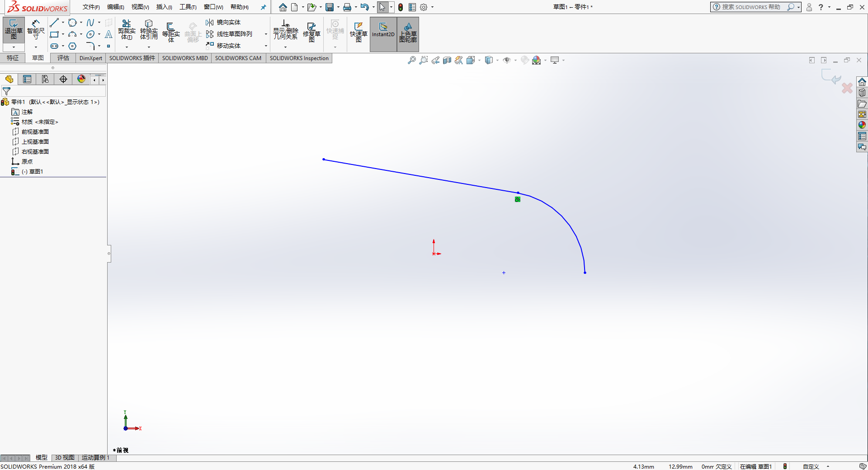Open the 文件(F) menu
The height and width of the screenshot is (470, 868).
pos(91,7)
